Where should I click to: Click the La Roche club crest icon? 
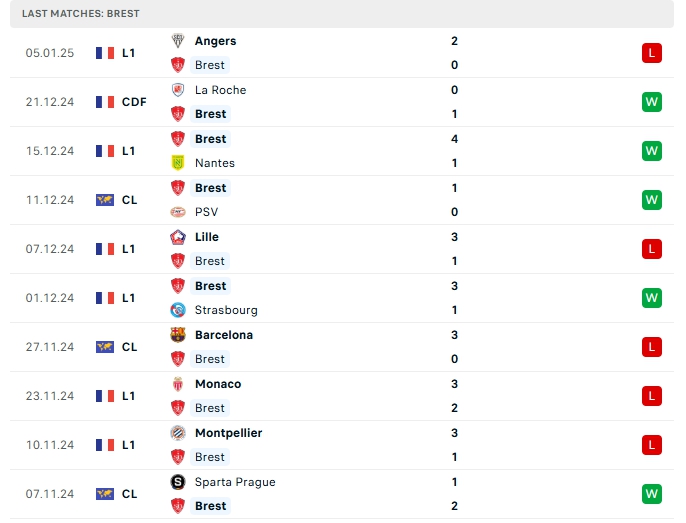[x=178, y=90]
